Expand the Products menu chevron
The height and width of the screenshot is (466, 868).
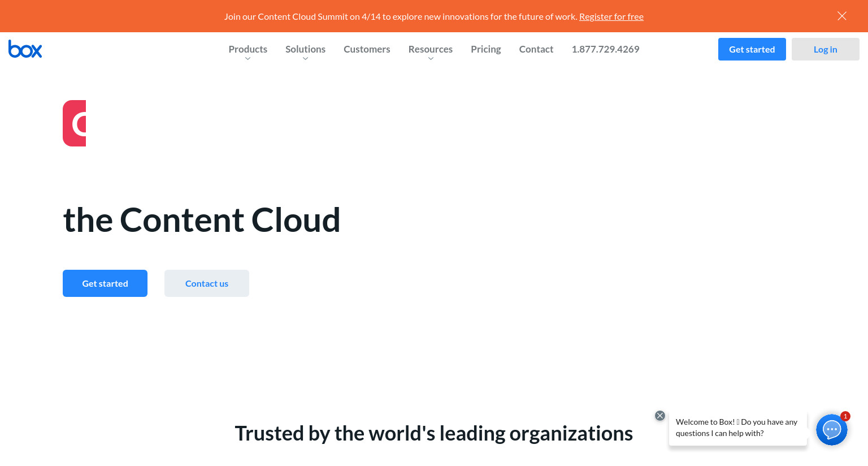(x=248, y=59)
